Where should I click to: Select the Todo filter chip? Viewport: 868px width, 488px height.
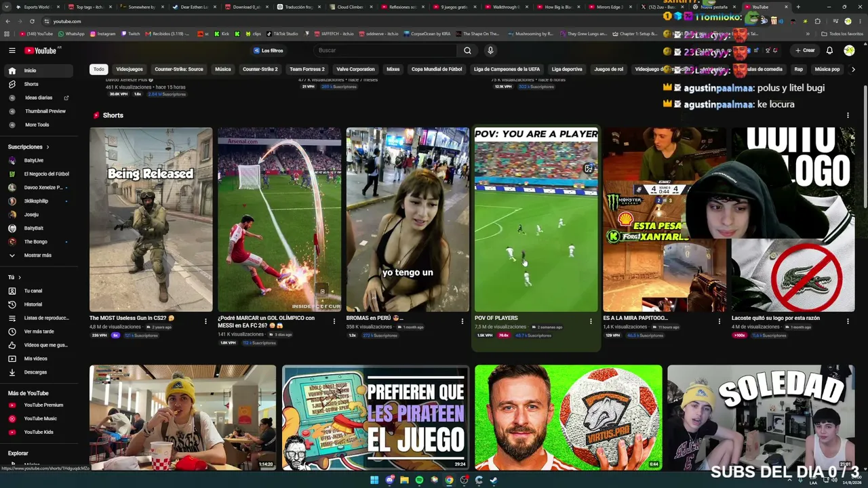pos(99,69)
